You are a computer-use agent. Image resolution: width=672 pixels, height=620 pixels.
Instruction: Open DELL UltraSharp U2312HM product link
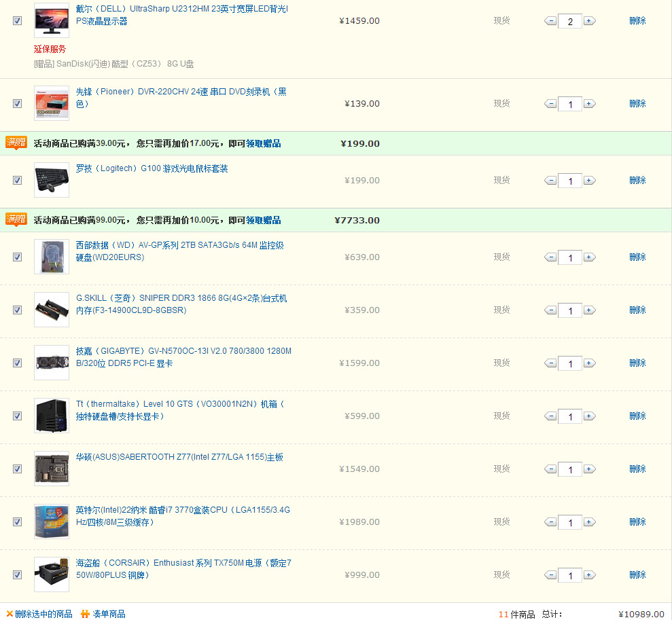tap(182, 15)
